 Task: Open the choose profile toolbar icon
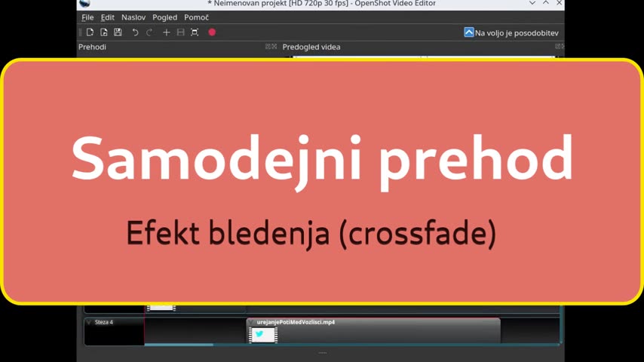tap(180, 32)
